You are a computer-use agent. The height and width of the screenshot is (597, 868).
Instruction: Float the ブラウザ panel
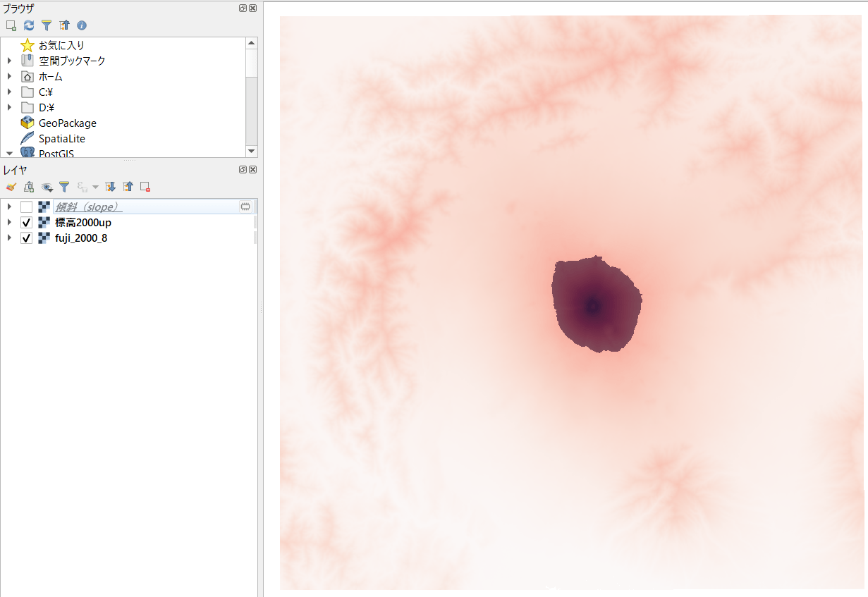pos(243,8)
